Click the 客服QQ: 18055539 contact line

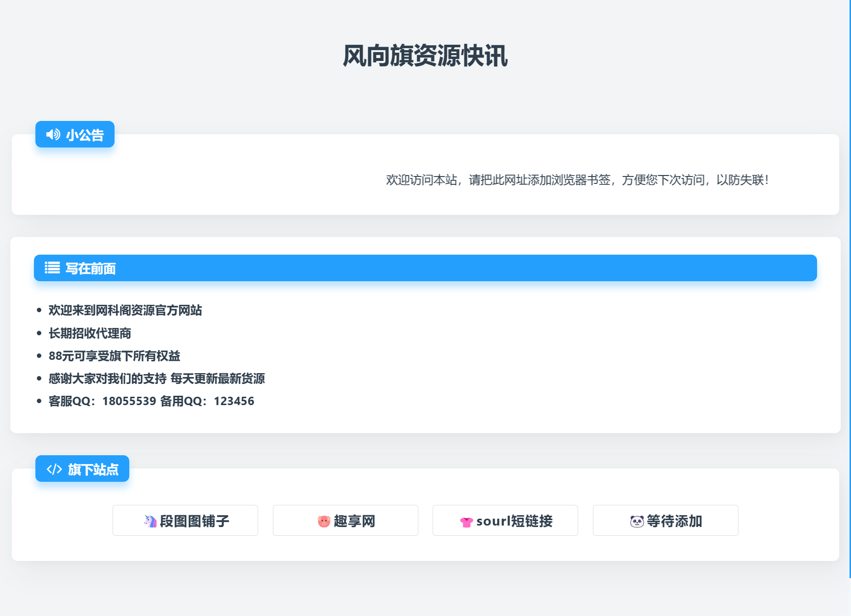[x=151, y=401]
